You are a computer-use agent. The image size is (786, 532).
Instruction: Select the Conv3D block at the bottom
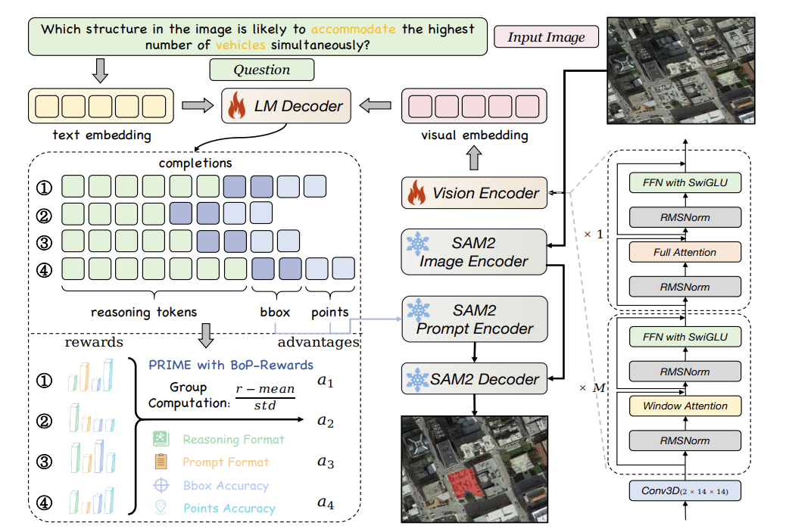coord(685,492)
